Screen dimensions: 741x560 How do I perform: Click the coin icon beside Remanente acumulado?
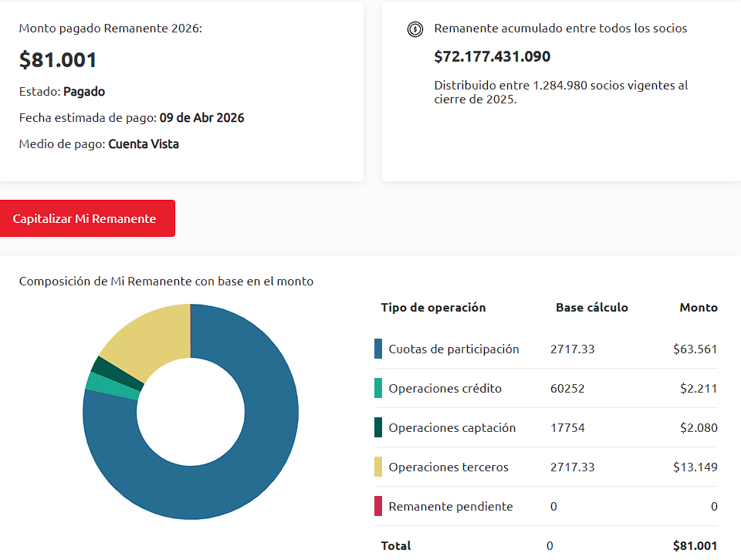click(x=415, y=29)
